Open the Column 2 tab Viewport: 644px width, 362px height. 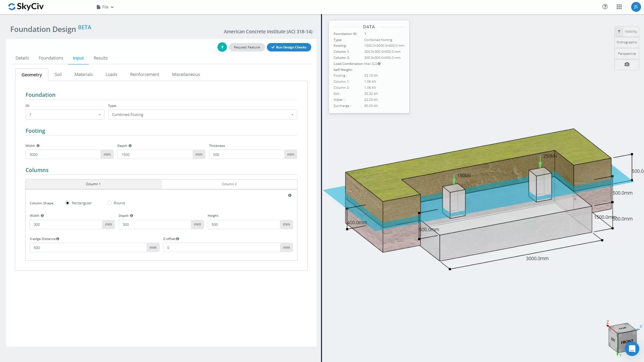point(229,184)
